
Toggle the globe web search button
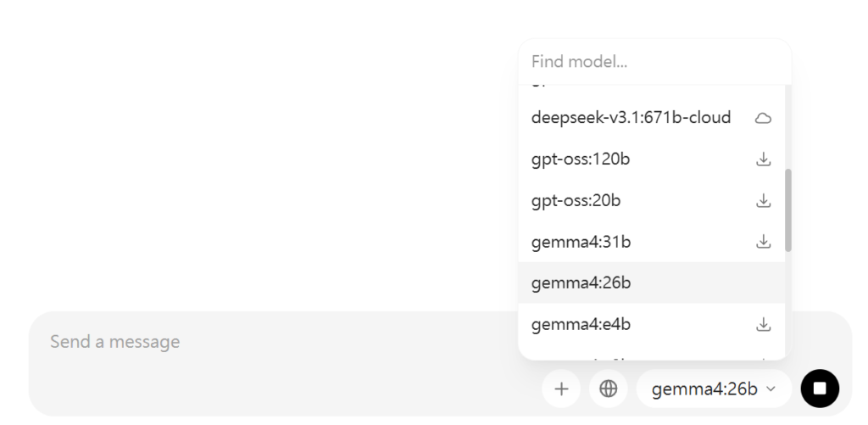click(608, 389)
